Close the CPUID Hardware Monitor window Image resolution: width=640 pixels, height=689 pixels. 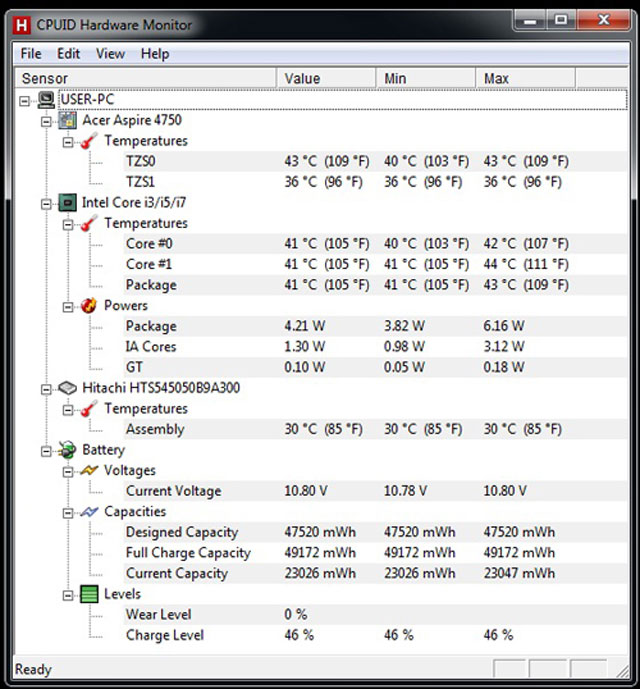click(x=603, y=21)
